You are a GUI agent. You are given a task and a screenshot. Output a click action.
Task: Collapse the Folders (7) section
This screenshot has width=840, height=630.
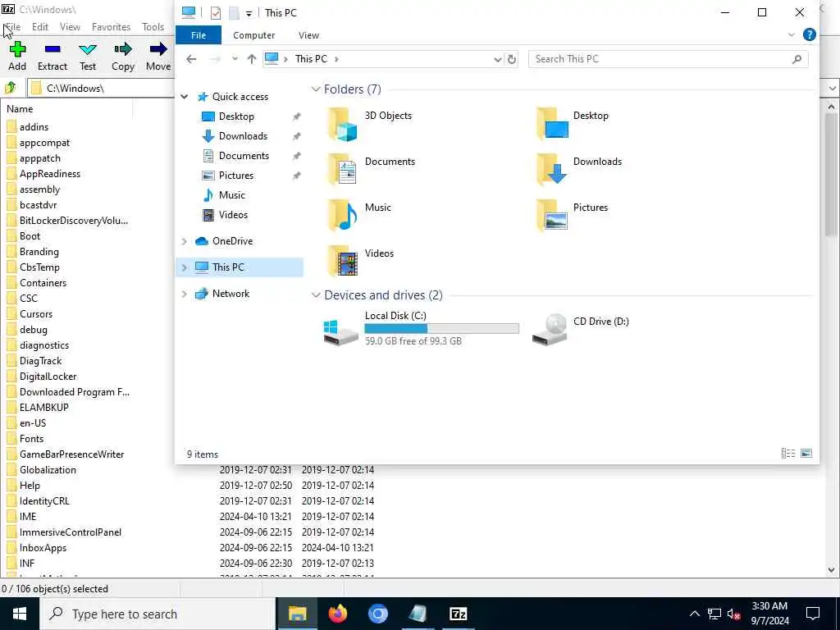pyautogui.click(x=316, y=89)
